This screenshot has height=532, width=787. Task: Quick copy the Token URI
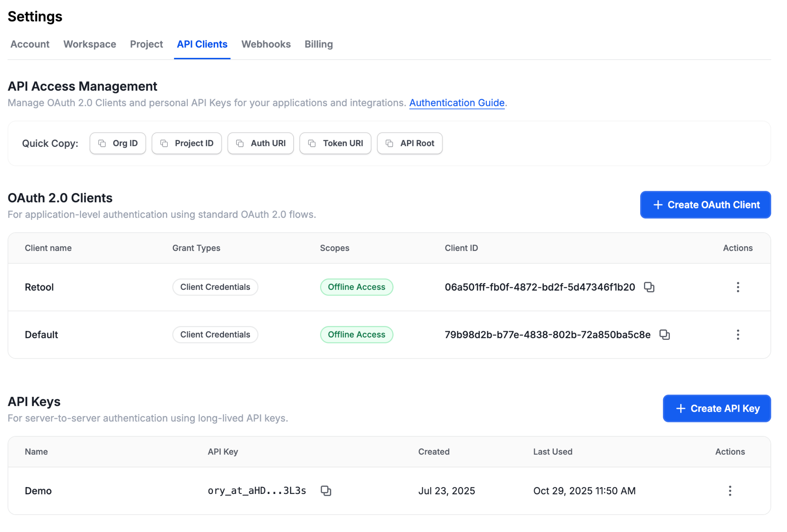[335, 143]
